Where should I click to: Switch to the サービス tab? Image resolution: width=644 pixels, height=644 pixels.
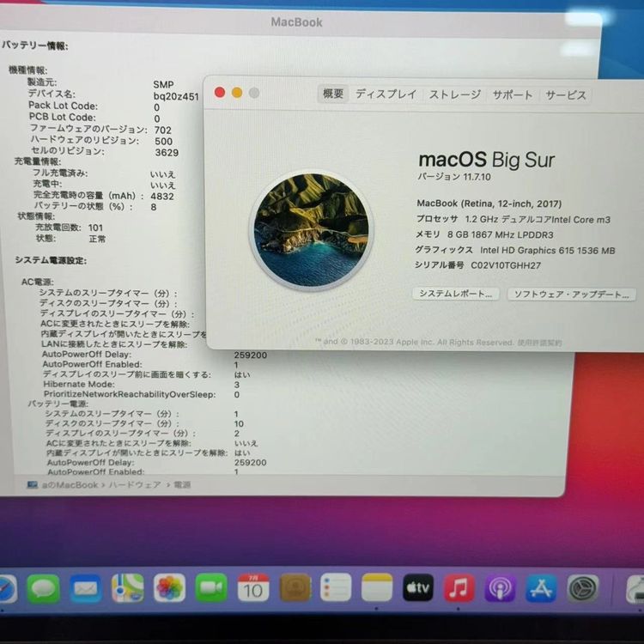pyautogui.click(x=566, y=95)
